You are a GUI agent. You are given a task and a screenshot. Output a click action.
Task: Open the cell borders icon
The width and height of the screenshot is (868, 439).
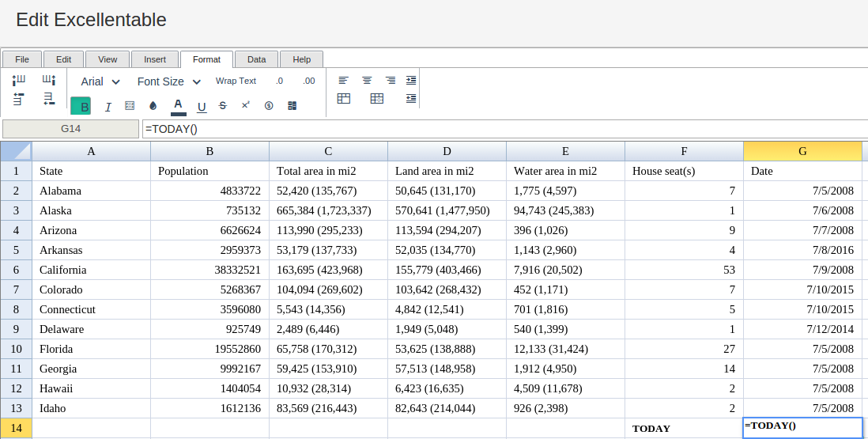[x=130, y=106]
